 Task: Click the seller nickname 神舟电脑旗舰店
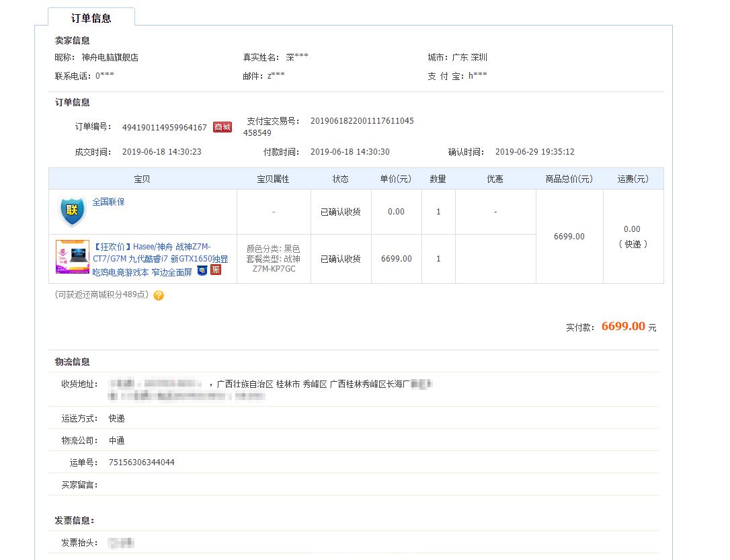tap(110, 57)
